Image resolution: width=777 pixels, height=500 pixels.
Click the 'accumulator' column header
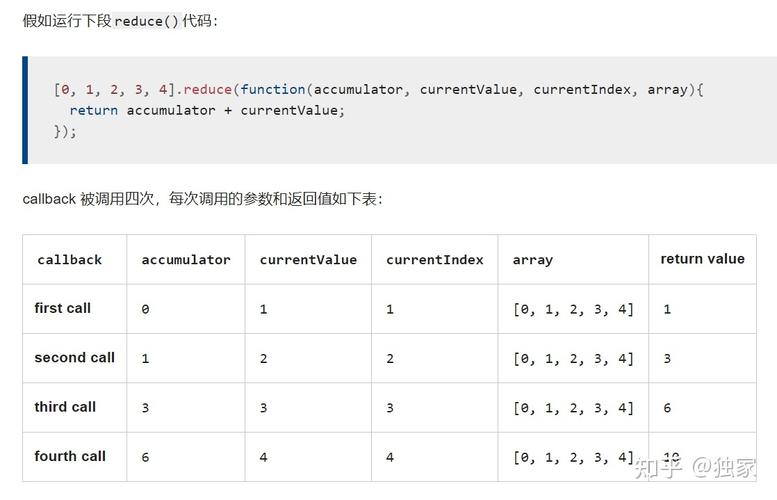click(186, 260)
